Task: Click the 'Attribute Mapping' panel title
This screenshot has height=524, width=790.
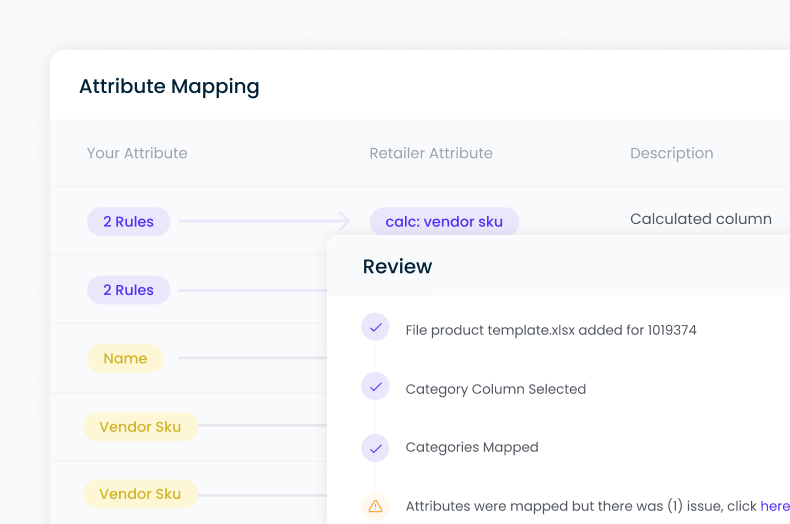Action: [x=169, y=86]
